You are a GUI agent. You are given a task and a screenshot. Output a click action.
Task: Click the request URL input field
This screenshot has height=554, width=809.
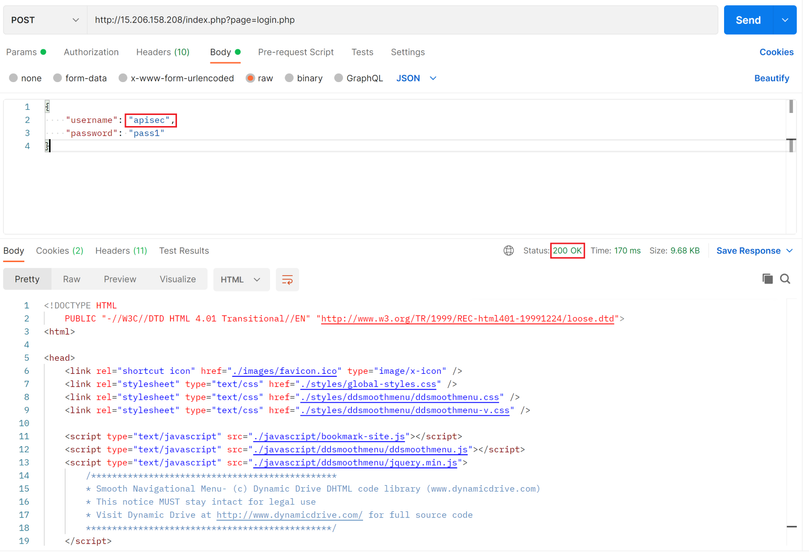coord(402,20)
